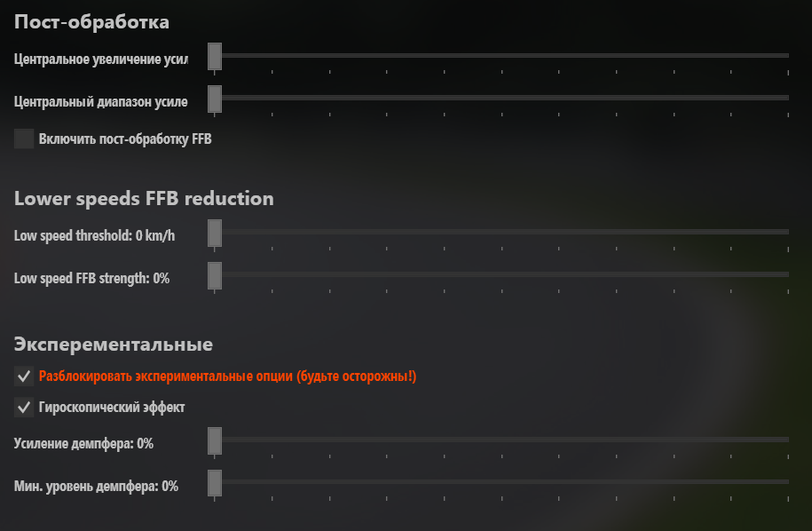Click the Мин. уровень демпфера slider handle
The width and height of the screenshot is (812, 531).
(x=214, y=483)
